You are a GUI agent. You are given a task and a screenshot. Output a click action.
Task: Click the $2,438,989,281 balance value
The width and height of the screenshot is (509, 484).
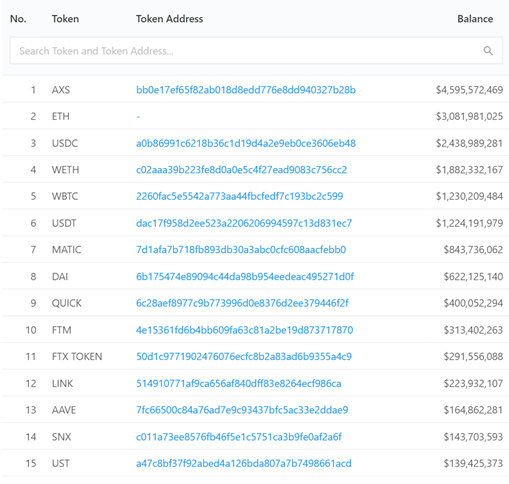click(469, 143)
